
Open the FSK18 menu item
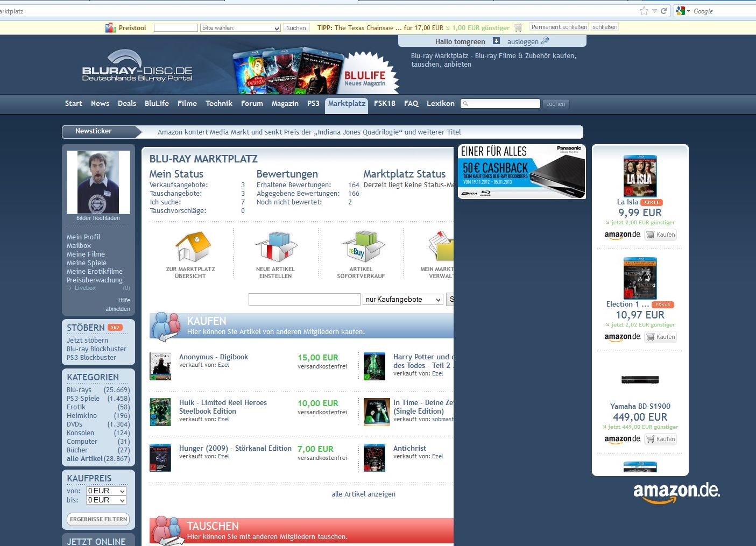click(385, 103)
